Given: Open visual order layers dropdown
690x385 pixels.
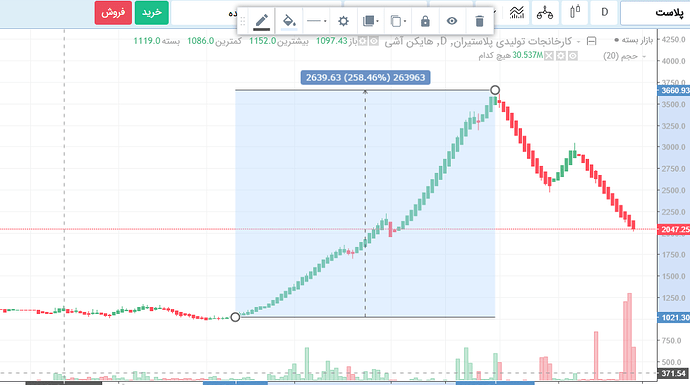Looking at the screenshot, I should 370,21.
